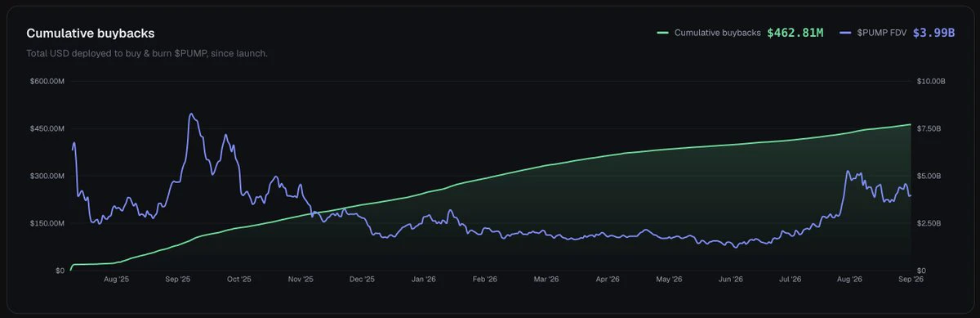The image size is (980, 318).
Task: Click the $450.00M left axis label
Action: (47, 129)
